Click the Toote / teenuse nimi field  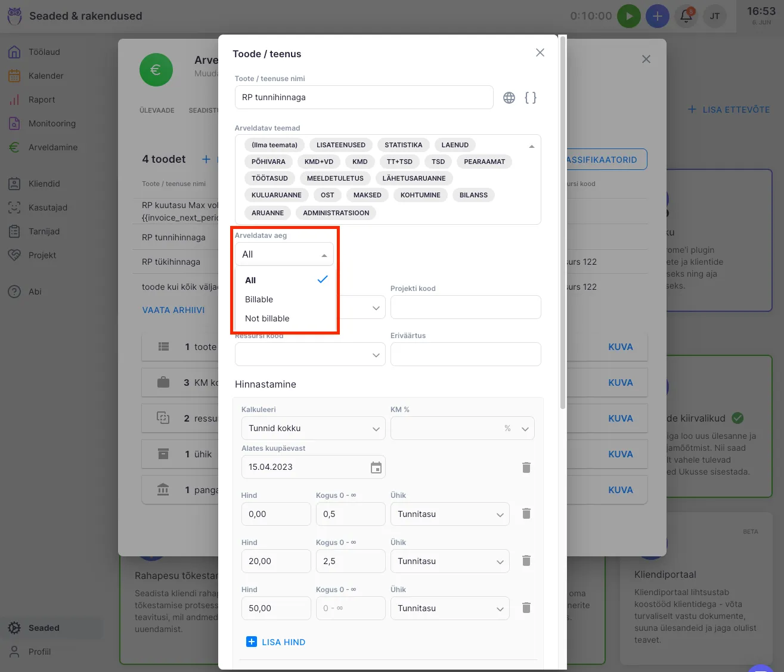click(364, 97)
